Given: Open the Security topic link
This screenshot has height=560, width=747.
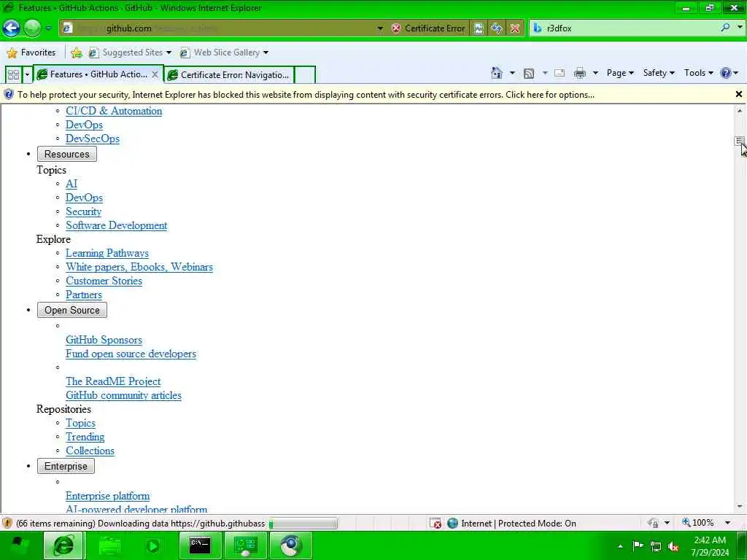Looking at the screenshot, I should [83, 211].
